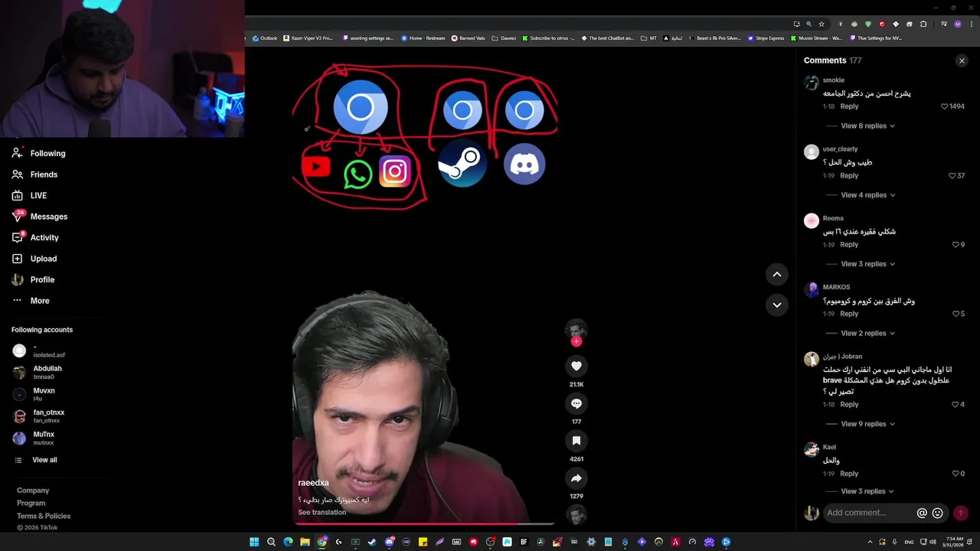Share the video with the arrow icon
This screenshot has width=980, height=551.
pyautogui.click(x=577, y=478)
